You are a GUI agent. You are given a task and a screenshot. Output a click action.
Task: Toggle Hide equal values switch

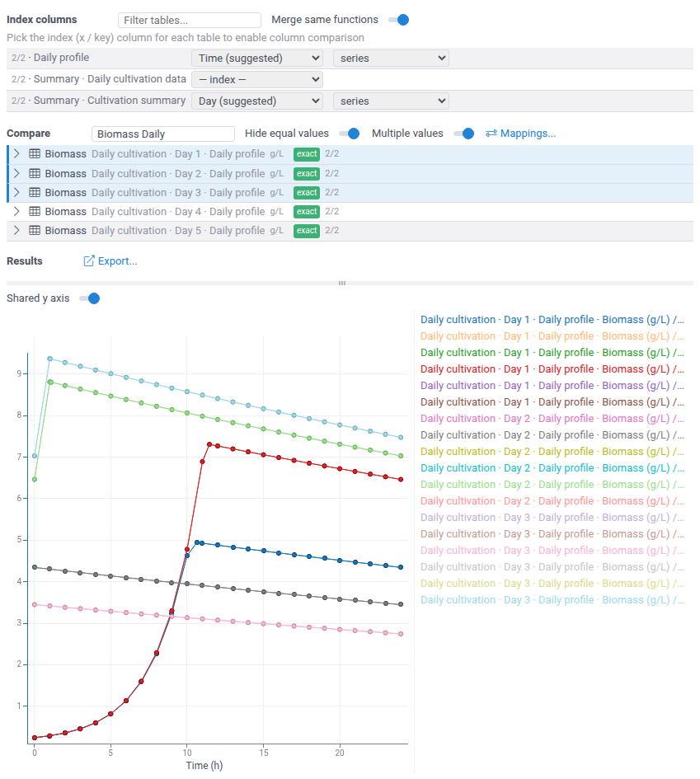(349, 134)
